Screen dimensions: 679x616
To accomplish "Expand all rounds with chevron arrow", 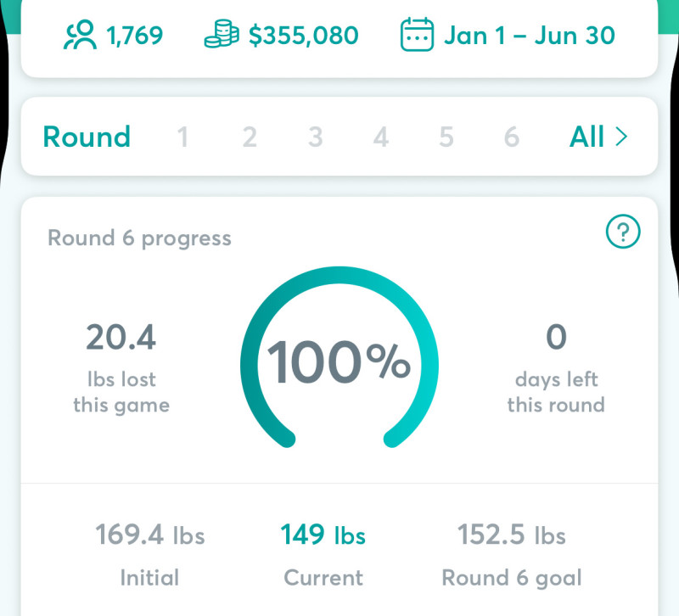I will click(x=621, y=137).
